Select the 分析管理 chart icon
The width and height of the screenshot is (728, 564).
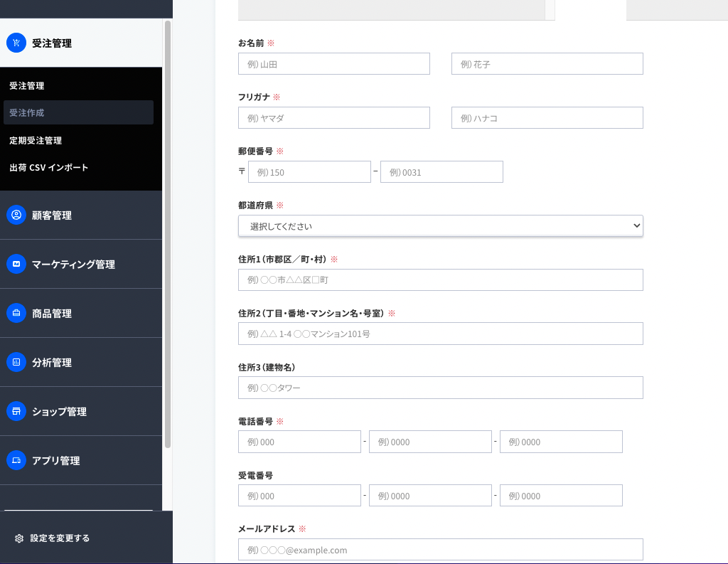tap(16, 362)
